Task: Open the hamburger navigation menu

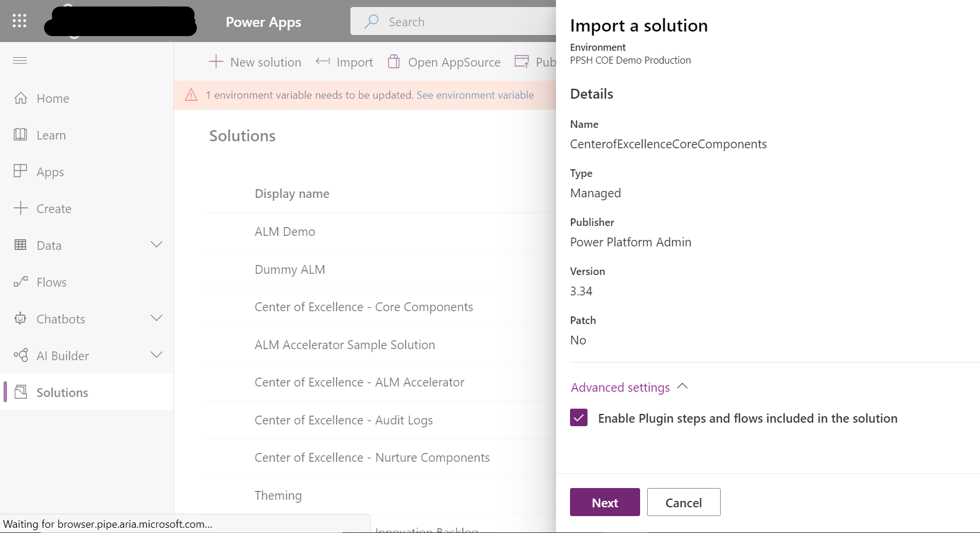Action: (x=19, y=60)
